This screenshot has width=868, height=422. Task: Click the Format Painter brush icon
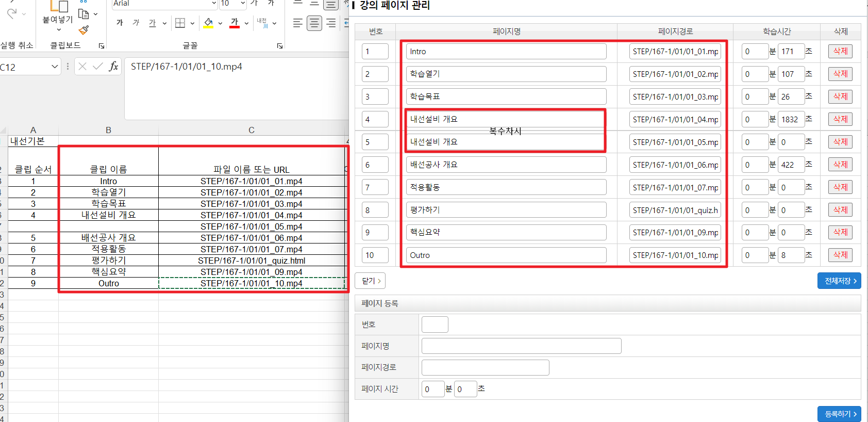[84, 30]
